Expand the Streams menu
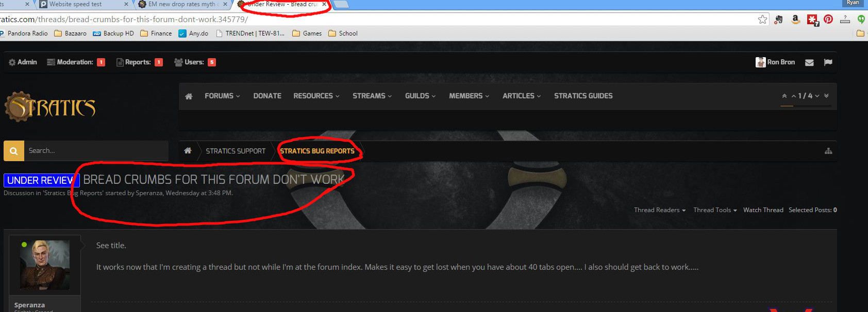 click(x=372, y=96)
